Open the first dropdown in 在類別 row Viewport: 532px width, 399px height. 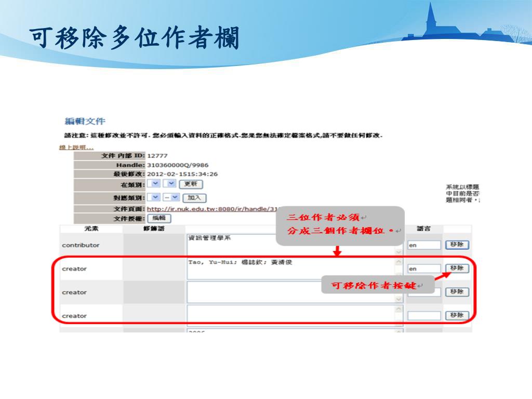(x=154, y=184)
